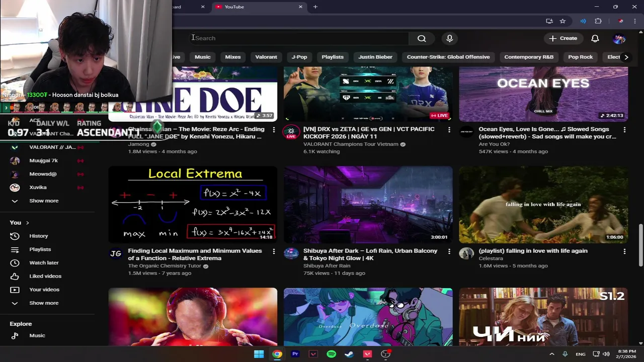Open the Are You Ok? channel avatar
644x362 pixels.
click(x=466, y=132)
